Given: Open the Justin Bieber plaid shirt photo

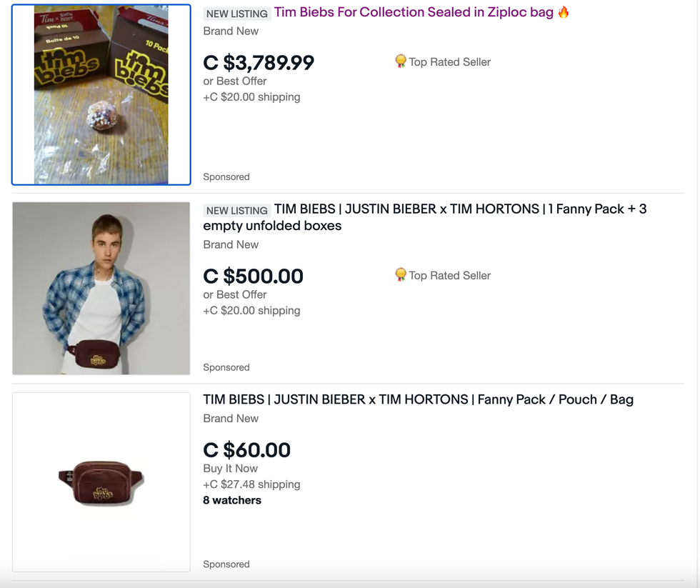Looking at the screenshot, I should pos(101,288).
